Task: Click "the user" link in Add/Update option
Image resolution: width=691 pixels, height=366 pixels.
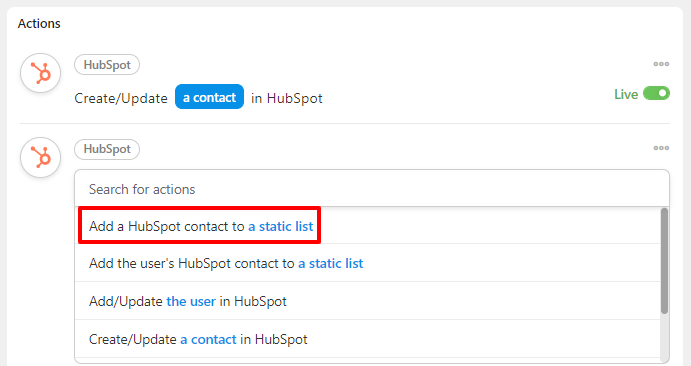Action: [191, 301]
